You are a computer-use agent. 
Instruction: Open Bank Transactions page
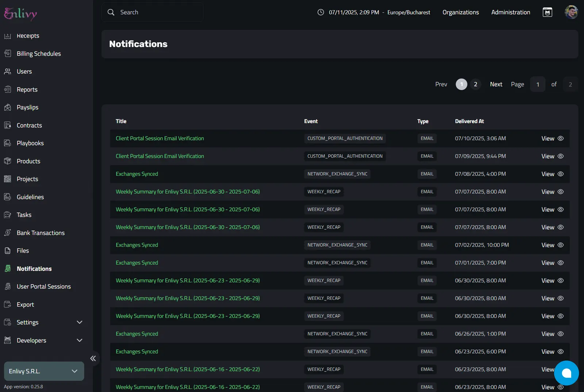tap(41, 233)
